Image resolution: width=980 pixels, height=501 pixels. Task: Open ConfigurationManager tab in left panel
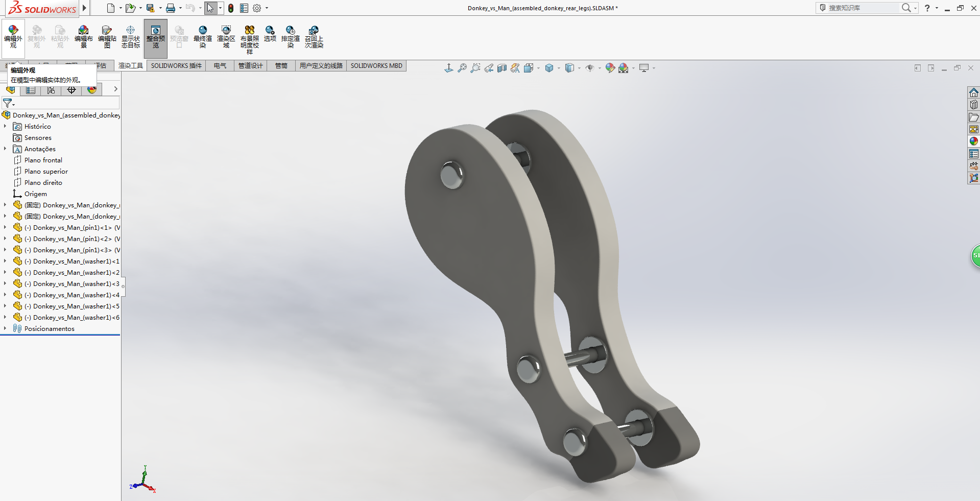[x=51, y=90]
